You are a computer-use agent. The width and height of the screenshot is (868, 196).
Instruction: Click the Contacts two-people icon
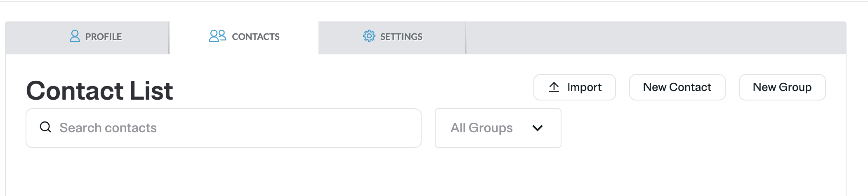click(217, 36)
